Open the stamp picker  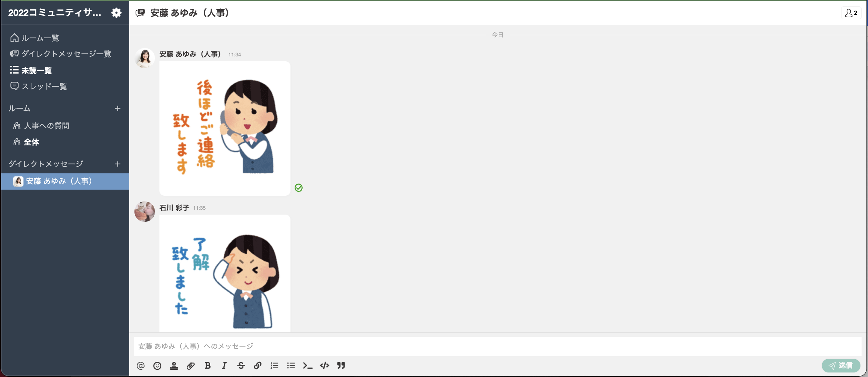tap(174, 366)
